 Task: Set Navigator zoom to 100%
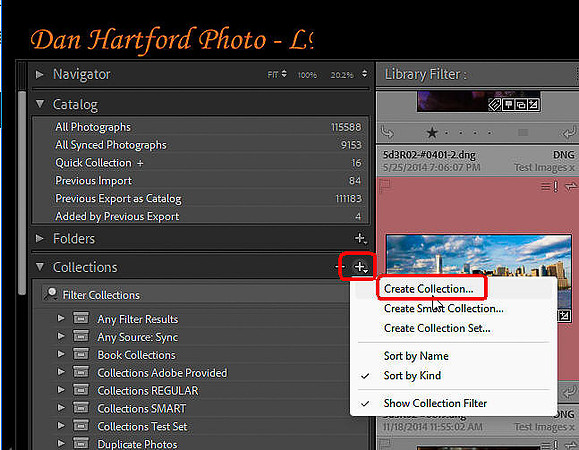point(307,75)
